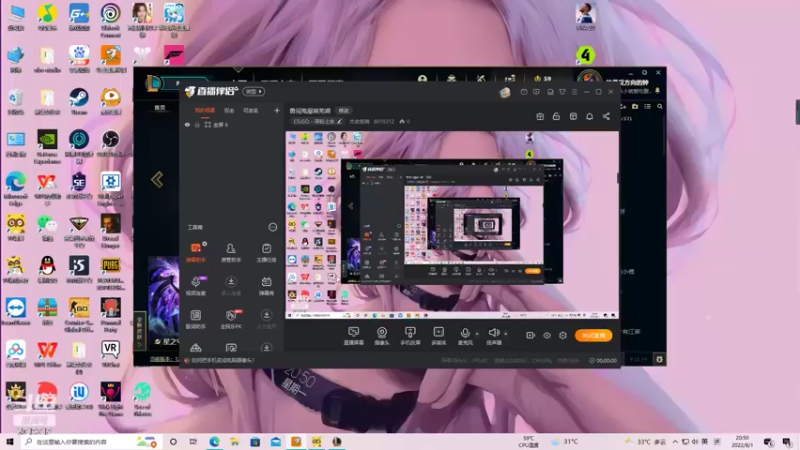The image size is (800, 450).
Task: Click the layout icon above the preview
Action: [x=573, y=116]
